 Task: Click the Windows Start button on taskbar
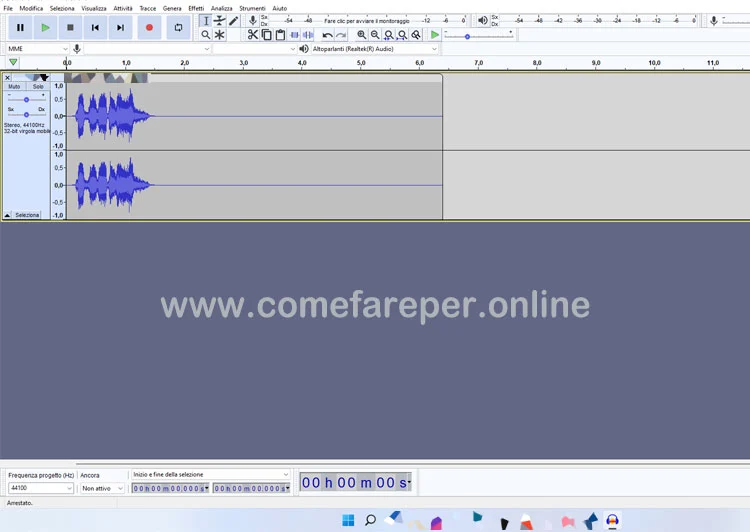point(348,520)
